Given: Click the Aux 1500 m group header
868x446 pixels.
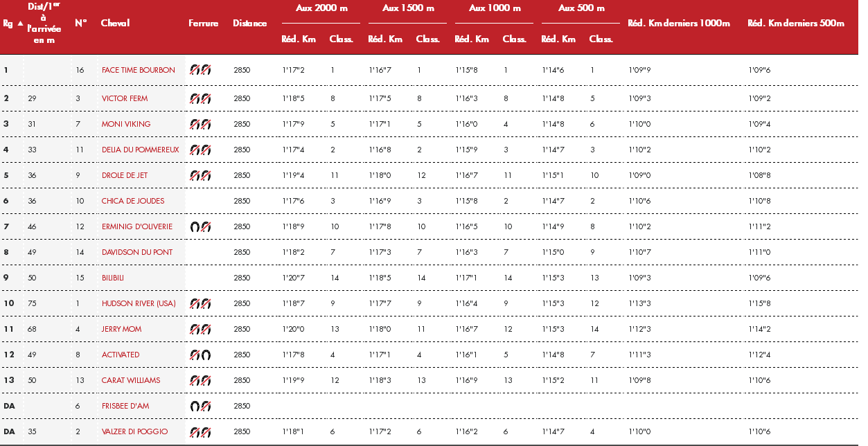Looking at the screenshot, I should pyautogui.click(x=408, y=8).
